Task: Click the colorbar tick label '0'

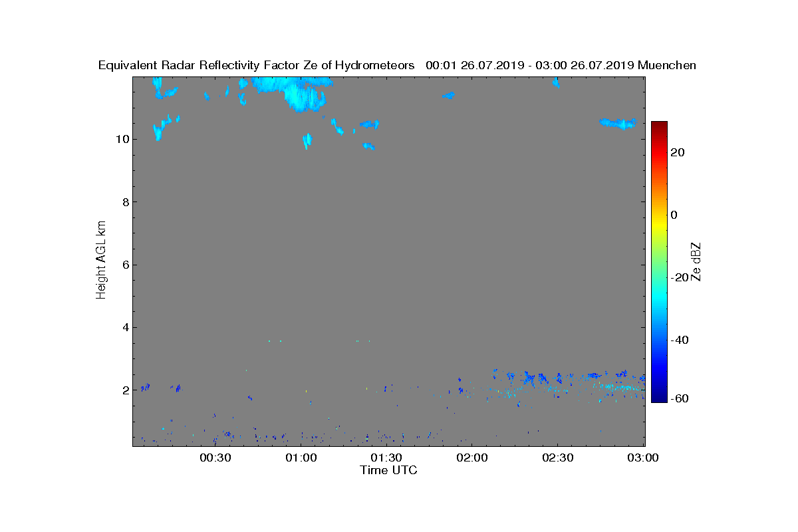Action: coord(674,215)
